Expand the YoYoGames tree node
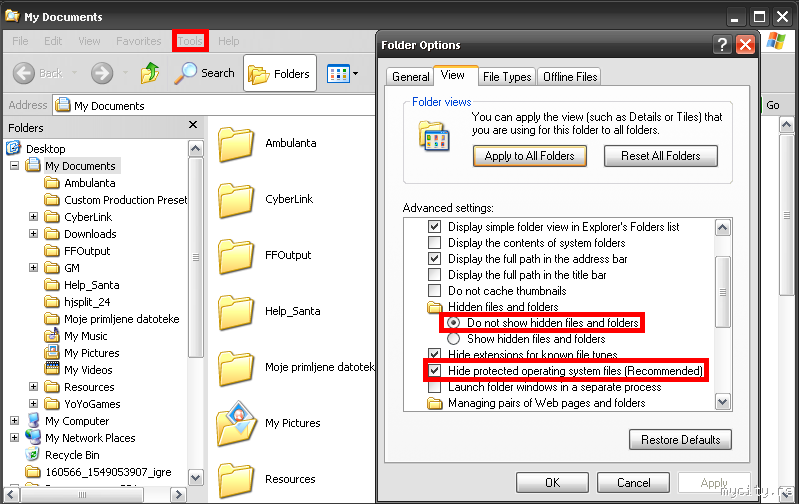799x504 pixels. (x=33, y=404)
